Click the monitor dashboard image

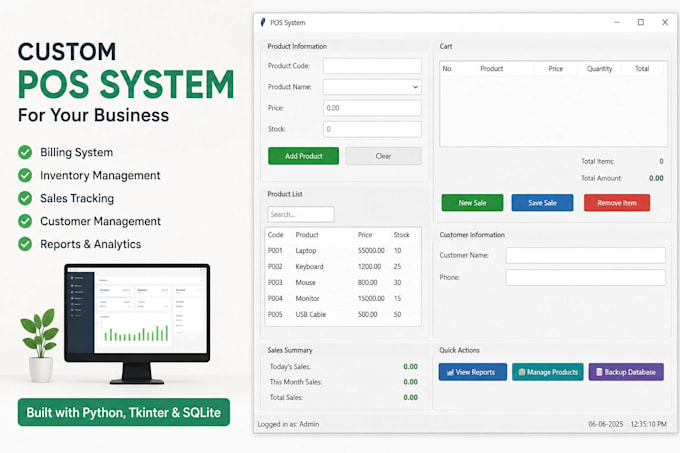click(x=137, y=323)
